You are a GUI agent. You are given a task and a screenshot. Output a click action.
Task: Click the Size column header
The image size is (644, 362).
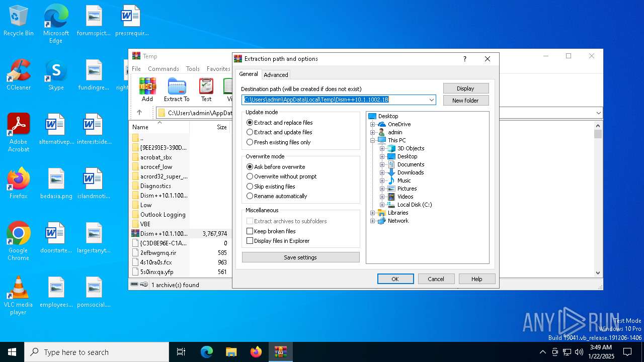[x=221, y=127]
